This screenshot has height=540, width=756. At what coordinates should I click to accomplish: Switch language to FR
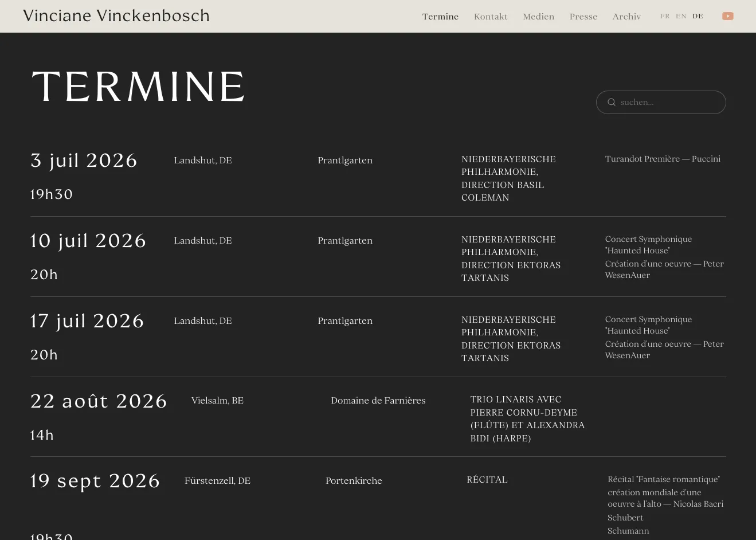coord(665,16)
